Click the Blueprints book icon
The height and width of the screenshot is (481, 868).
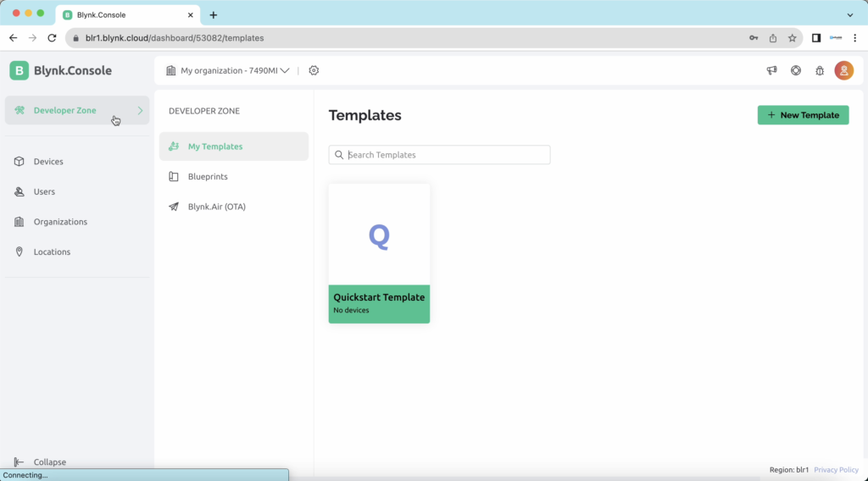tap(174, 176)
